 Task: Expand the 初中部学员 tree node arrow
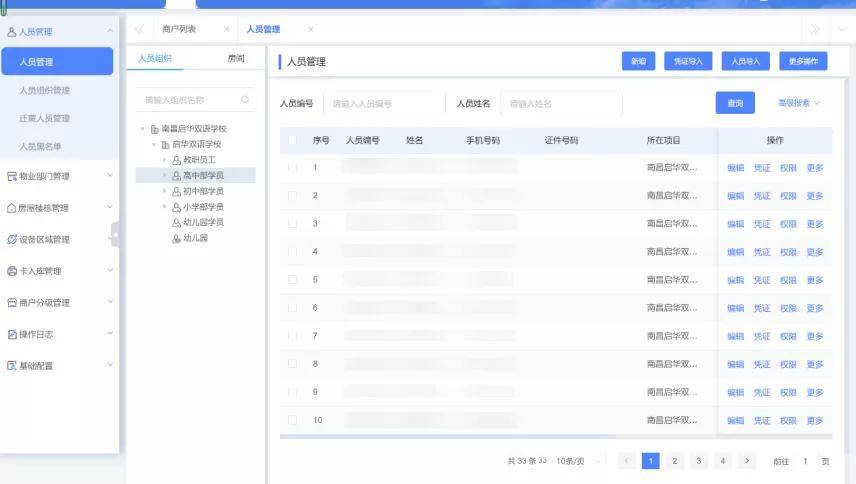pos(164,191)
